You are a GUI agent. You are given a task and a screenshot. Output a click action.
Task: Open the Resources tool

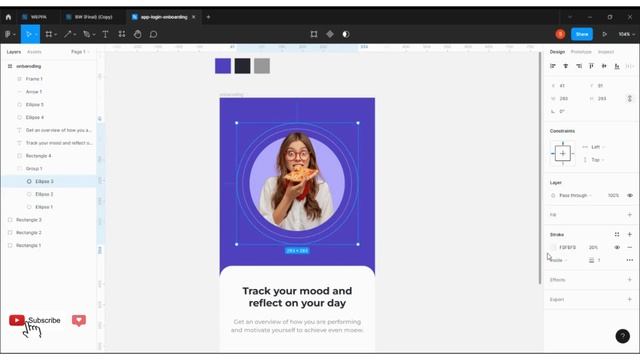[x=122, y=34]
